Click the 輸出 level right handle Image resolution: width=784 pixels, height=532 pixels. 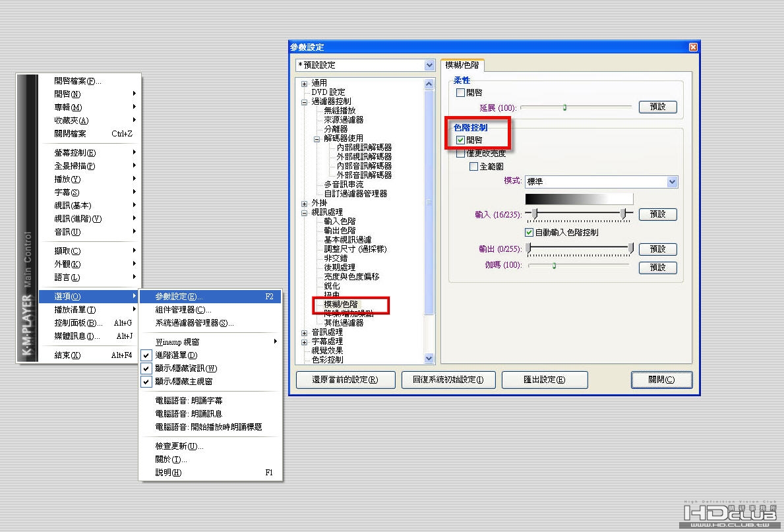click(631, 249)
